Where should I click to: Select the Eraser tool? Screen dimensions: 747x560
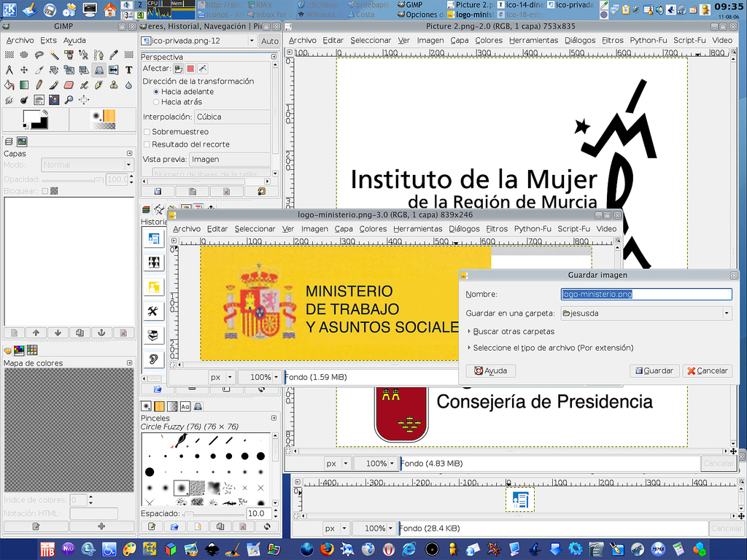point(69,85)
